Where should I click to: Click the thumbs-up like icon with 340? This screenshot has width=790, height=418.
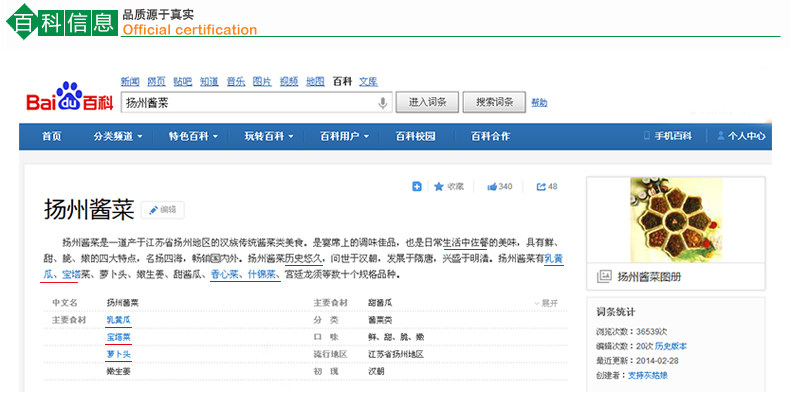point(492,187)
